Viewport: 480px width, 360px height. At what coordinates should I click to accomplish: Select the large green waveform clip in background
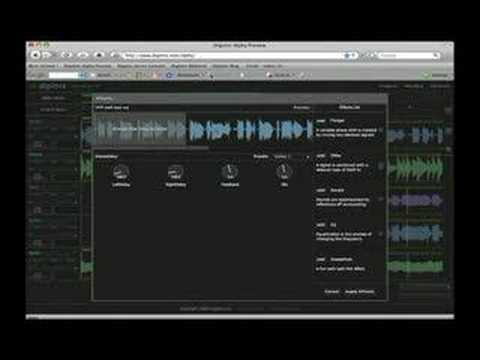416,168
